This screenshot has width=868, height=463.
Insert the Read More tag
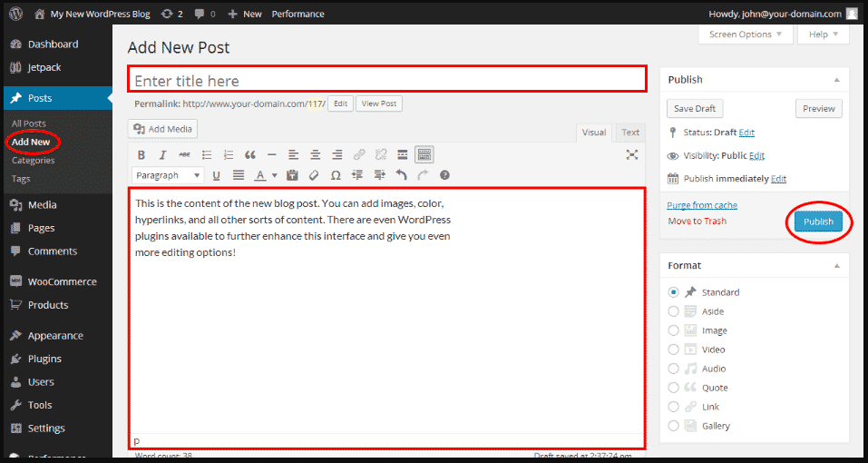(x=403, y=155)
